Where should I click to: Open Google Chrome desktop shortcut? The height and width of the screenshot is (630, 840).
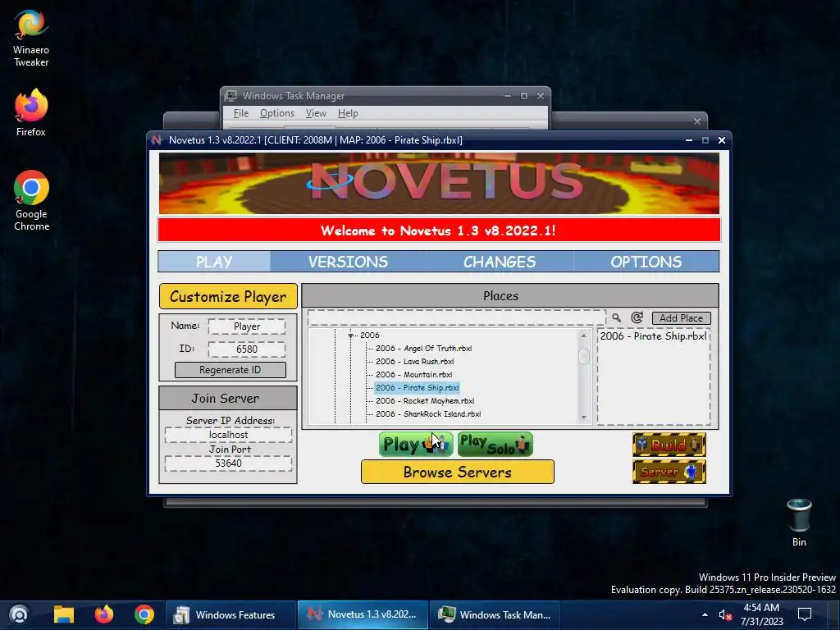point(31,200)
